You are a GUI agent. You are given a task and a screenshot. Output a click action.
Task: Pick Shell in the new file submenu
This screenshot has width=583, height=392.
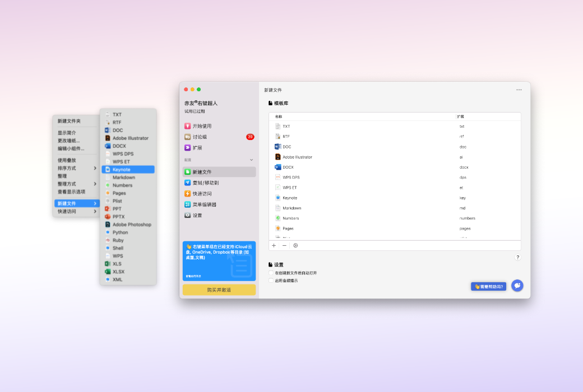(128, 248)
